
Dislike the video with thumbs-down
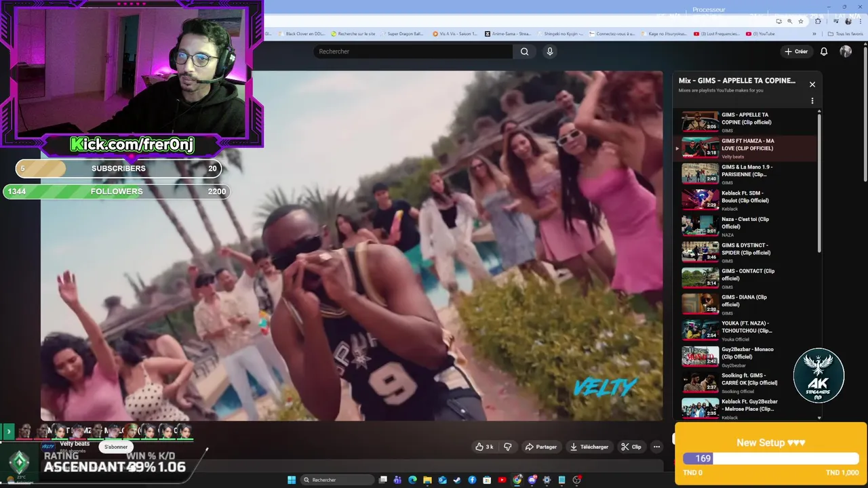click(x=507, y=447)
